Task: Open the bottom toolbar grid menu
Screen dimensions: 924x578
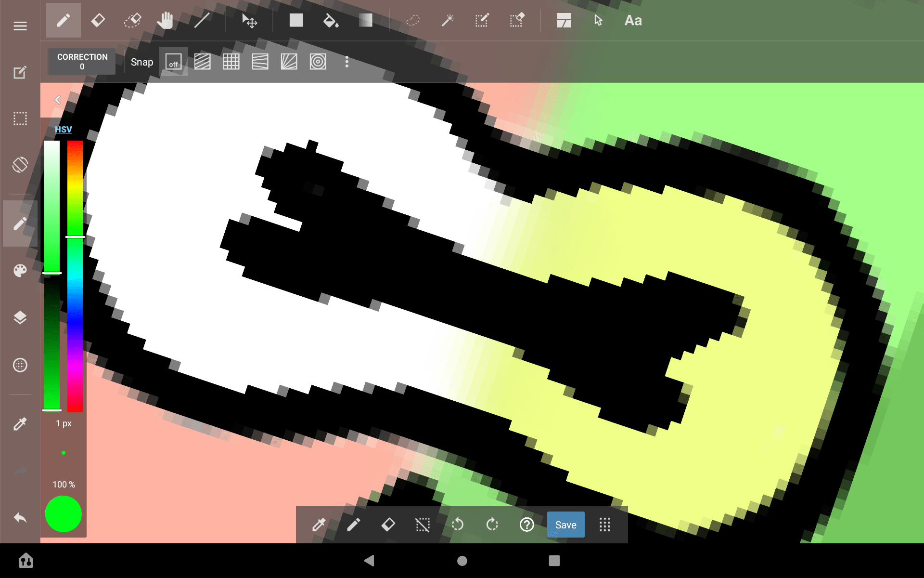Action: 605,525
